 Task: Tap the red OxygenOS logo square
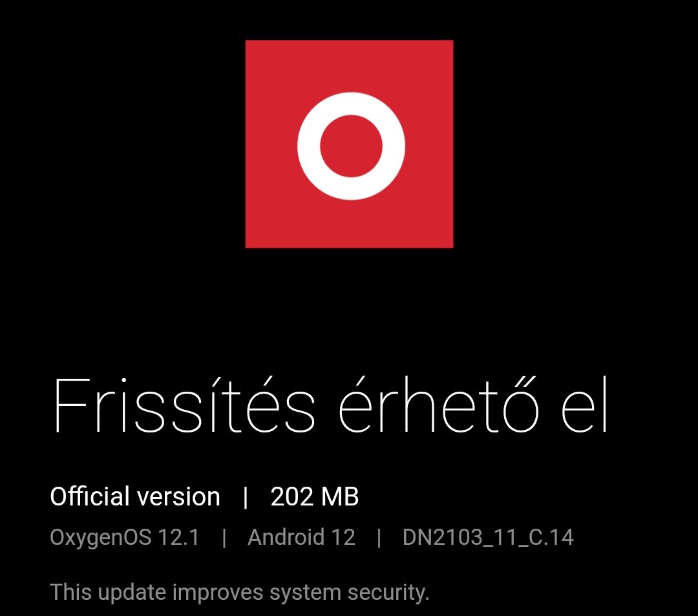350,143
